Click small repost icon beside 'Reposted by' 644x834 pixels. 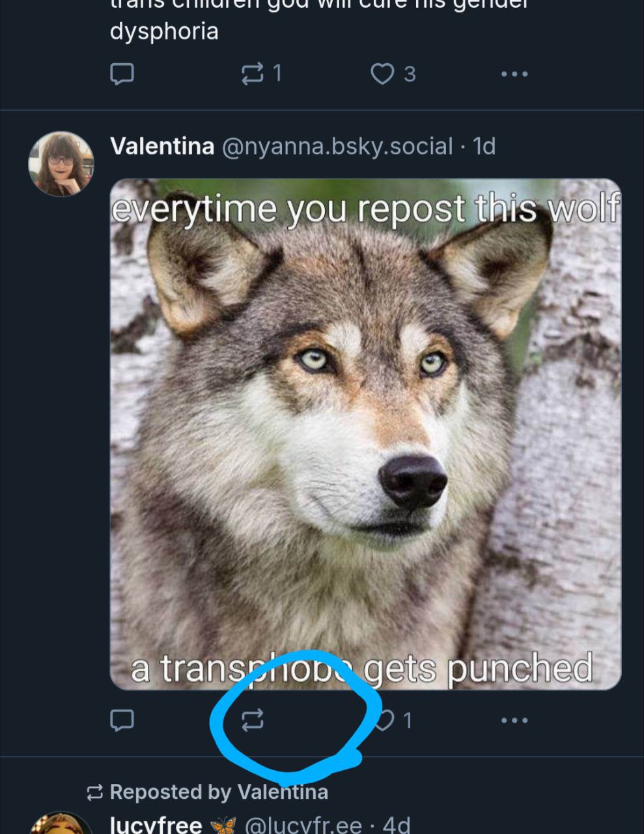pos(95,792)
